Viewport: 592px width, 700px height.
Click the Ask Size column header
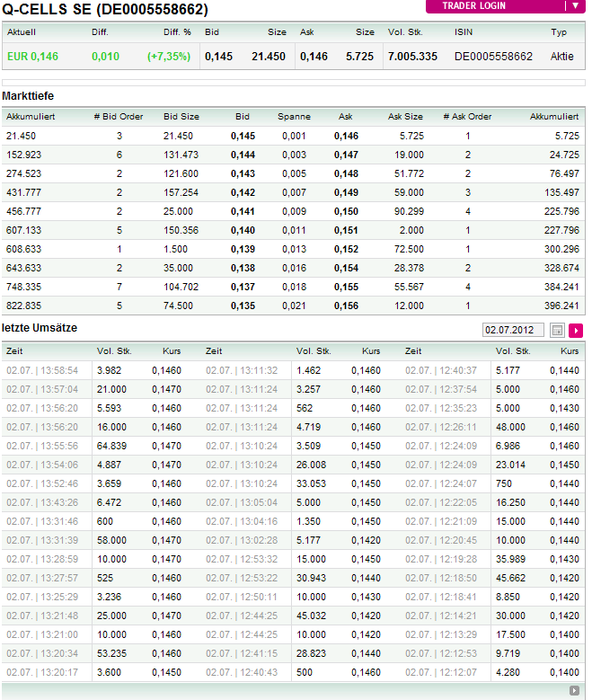pyautogui.click(x=405, y=116)
